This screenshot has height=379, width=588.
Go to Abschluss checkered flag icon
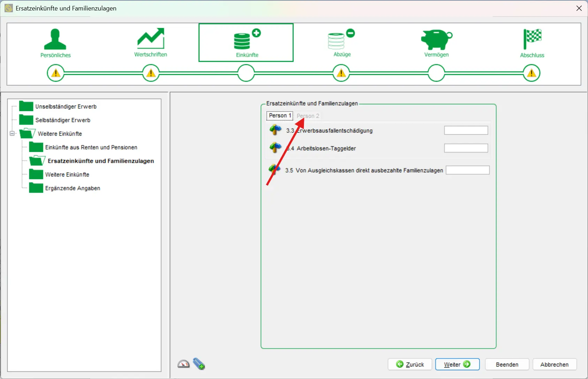coord(532,39)
